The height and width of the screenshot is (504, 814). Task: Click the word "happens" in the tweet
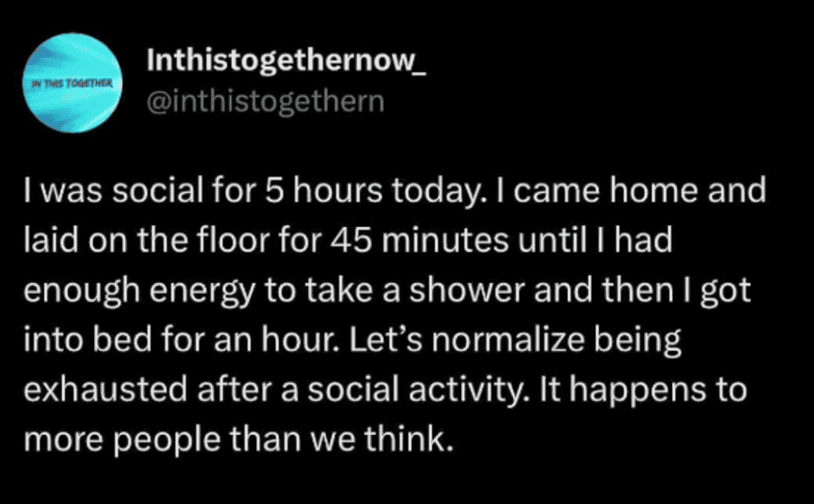coord(638,391)
